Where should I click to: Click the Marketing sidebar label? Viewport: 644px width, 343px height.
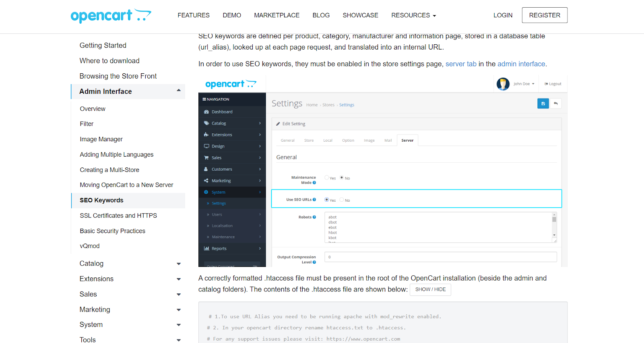(x=95, y=310)
